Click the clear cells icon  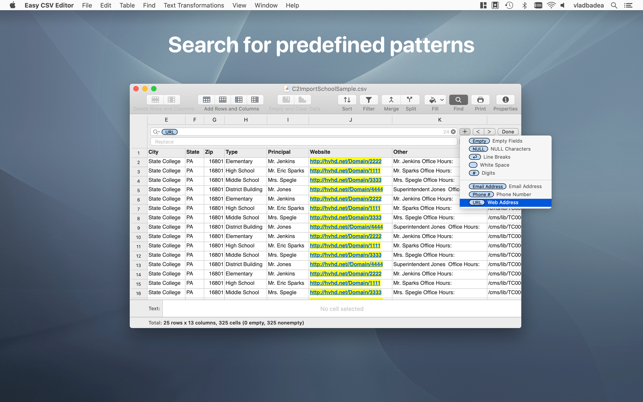pyautogui.click(x=302, y=100)
